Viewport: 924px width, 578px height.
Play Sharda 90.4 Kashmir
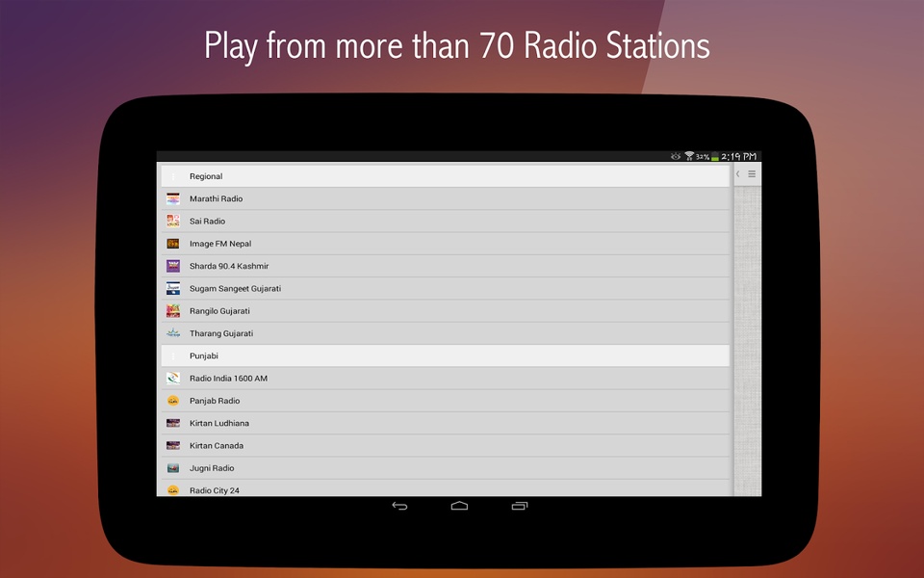[446, 266]
